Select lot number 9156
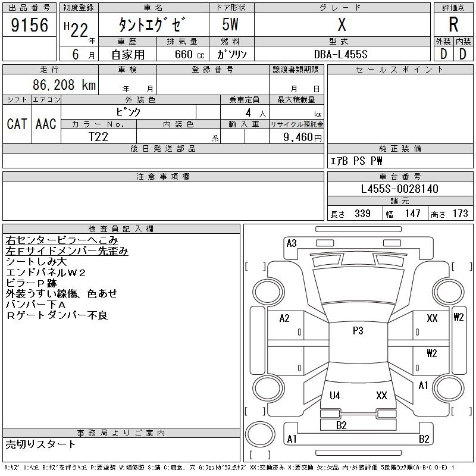476x476 pixels. coord(29,25)
